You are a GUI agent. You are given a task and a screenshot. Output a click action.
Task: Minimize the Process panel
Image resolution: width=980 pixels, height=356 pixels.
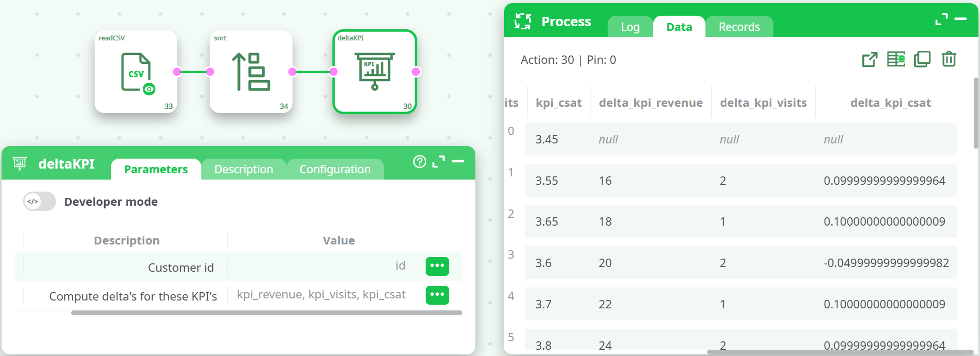[961, 19]
